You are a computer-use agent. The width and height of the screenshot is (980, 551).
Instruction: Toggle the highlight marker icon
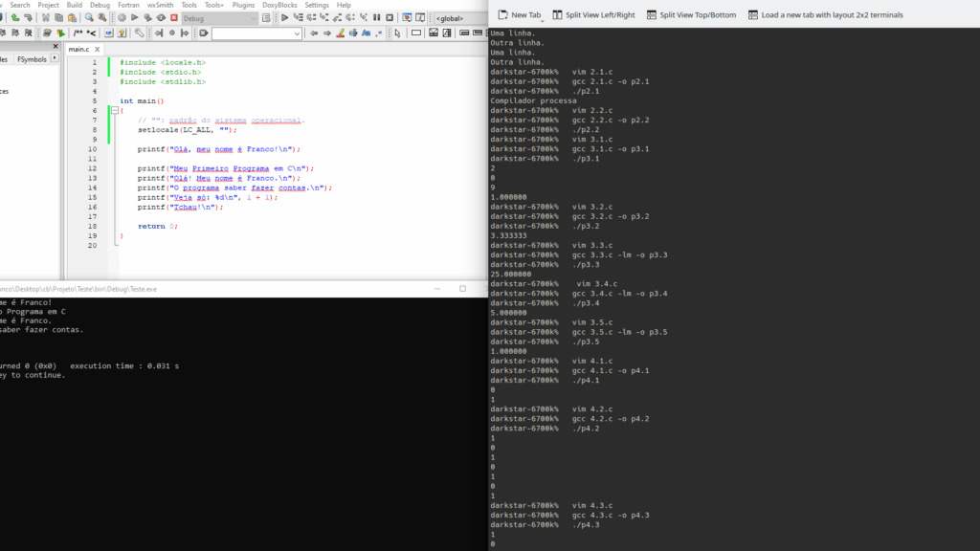(341, 33)
